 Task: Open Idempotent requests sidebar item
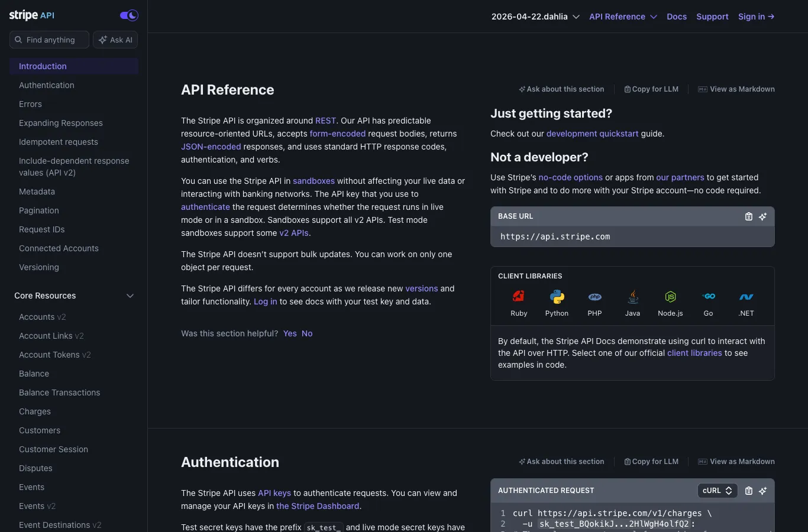(x=59, y=142)
